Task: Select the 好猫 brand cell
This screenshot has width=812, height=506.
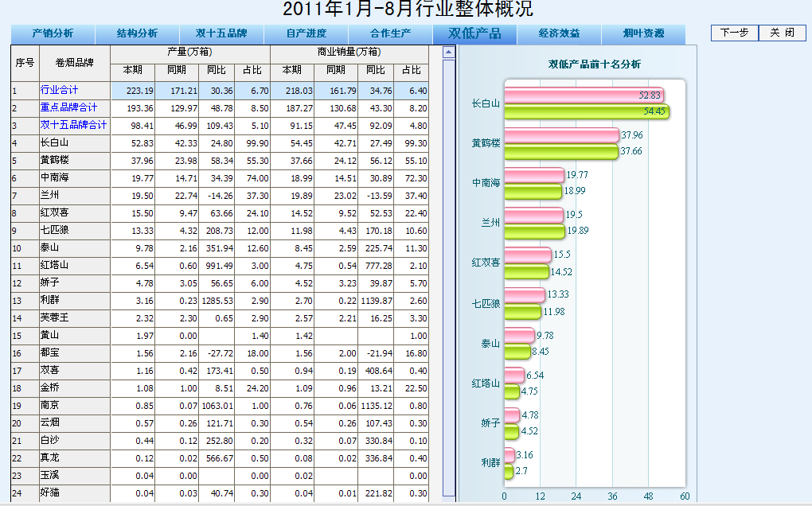Action: click(x=75, y=493)
